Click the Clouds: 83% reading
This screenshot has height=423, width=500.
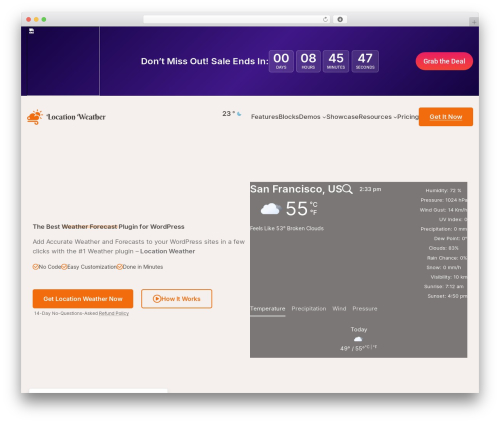(443, 248)
